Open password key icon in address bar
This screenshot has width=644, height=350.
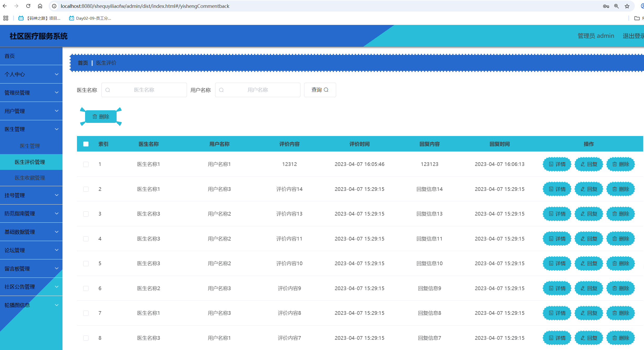(606, 6)
